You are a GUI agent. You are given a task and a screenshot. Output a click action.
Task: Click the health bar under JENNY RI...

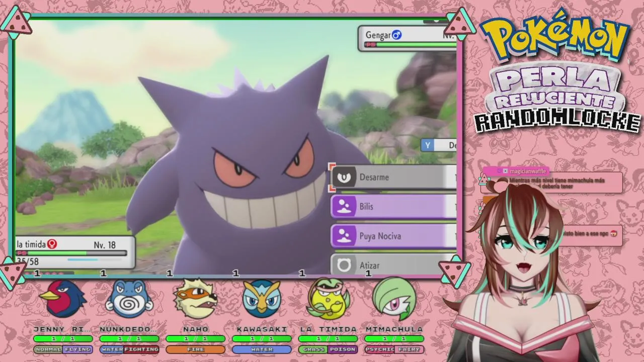[x=63, y=339]
